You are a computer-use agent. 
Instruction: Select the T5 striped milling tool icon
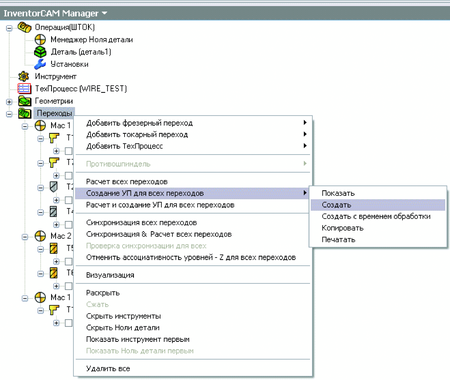[53, 248]
